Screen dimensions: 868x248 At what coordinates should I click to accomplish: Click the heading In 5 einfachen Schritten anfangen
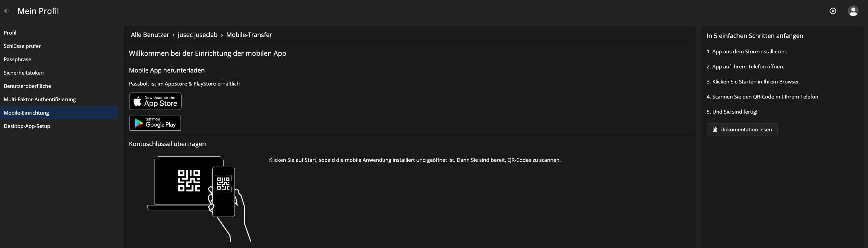pos(755,36)
